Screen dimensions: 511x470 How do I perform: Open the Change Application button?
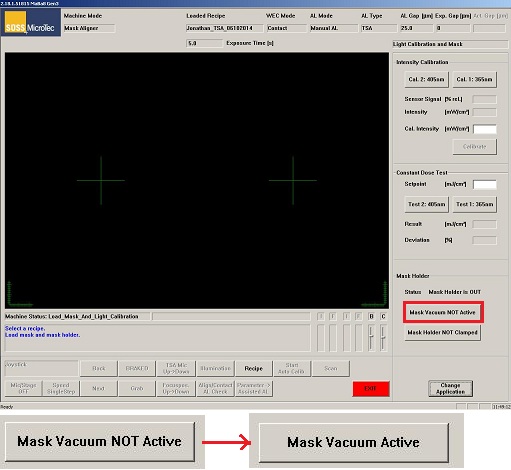point(450,389)
